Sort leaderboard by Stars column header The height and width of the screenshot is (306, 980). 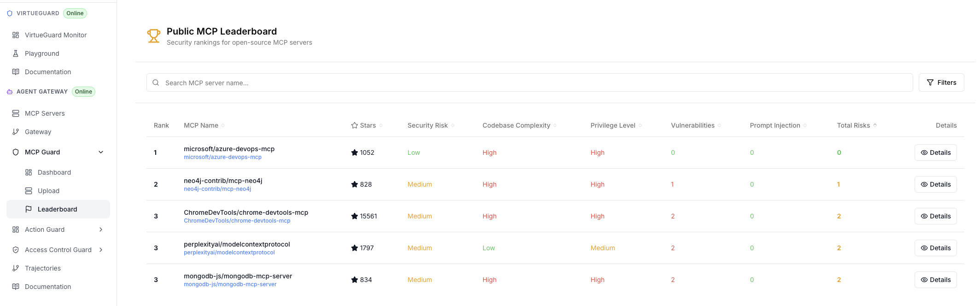click(x=367, y=125)
